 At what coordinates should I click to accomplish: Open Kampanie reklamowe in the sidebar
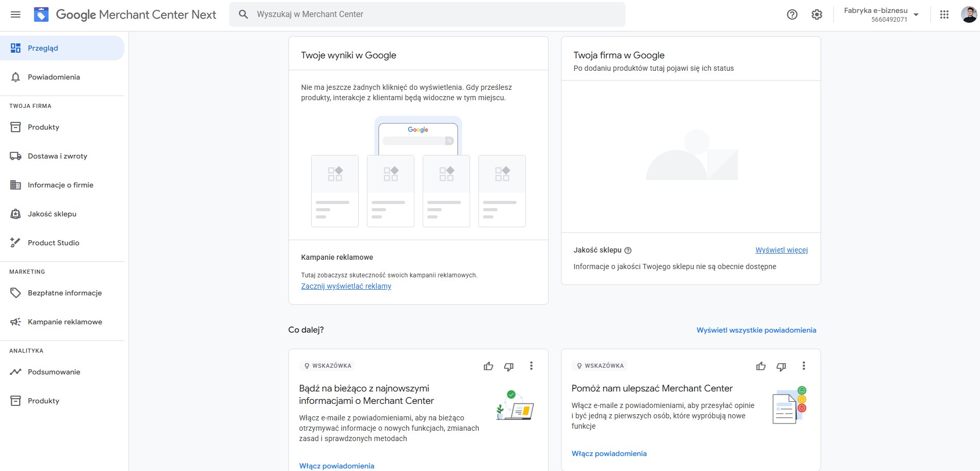tap(65, 322)
